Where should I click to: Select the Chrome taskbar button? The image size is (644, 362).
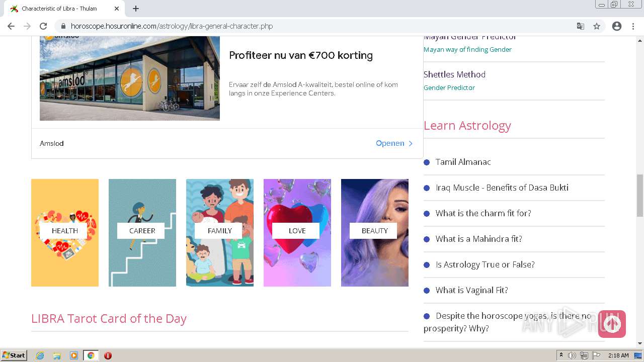pyautogui.click(x=91, y=355)
